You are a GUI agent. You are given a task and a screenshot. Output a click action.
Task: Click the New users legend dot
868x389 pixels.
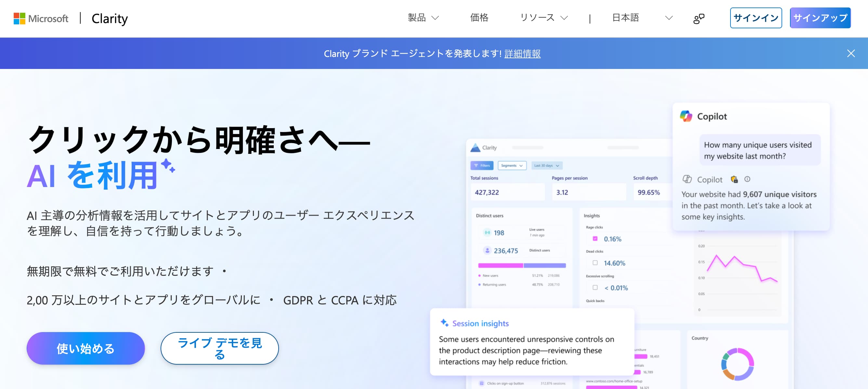tap(479, 276)
